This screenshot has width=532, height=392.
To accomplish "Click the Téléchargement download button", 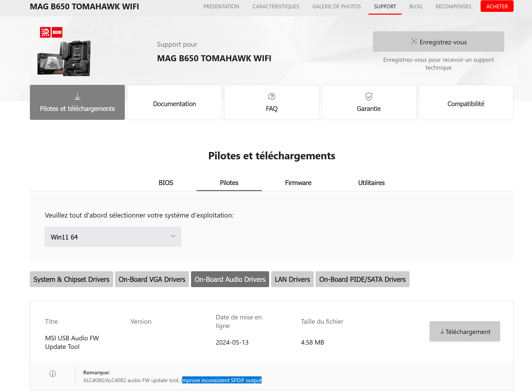I will point(465,331).
